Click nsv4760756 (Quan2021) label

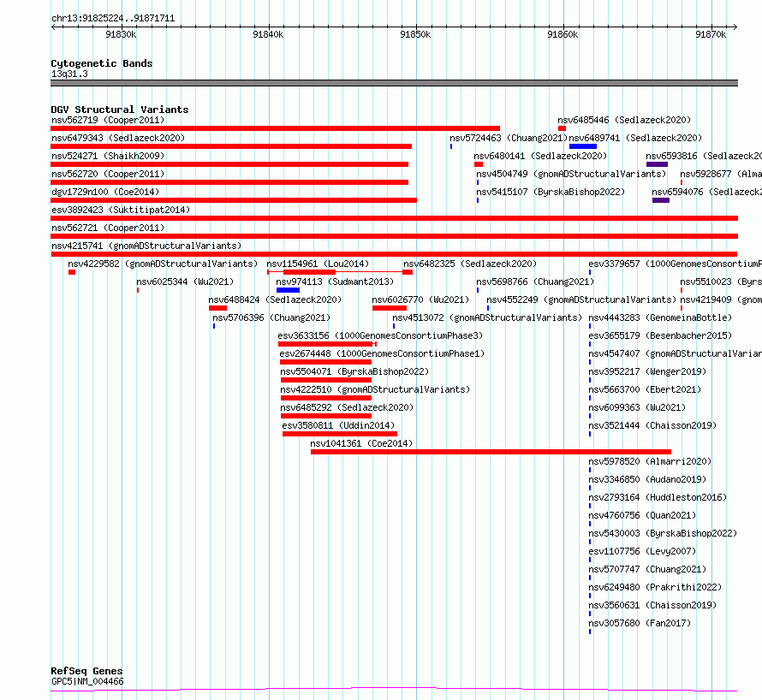tap(642, 515)
